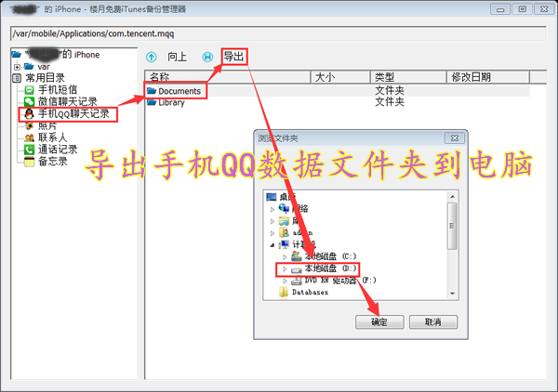The image size is (558, 392).
Task: Sort by the 类型 column header
Action: click(408, 77)
